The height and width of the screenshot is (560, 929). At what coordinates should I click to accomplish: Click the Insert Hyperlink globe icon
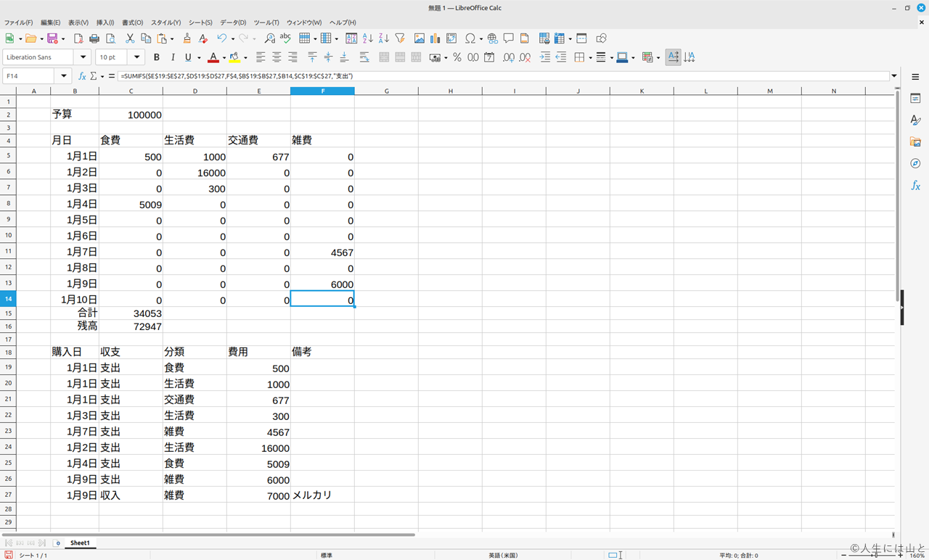[493, 38]
